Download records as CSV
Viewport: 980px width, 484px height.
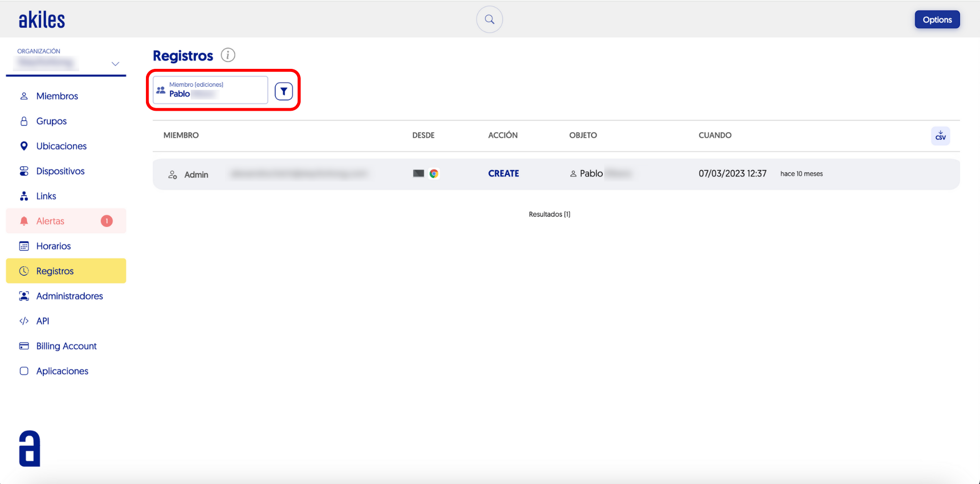tap(940, 136)
